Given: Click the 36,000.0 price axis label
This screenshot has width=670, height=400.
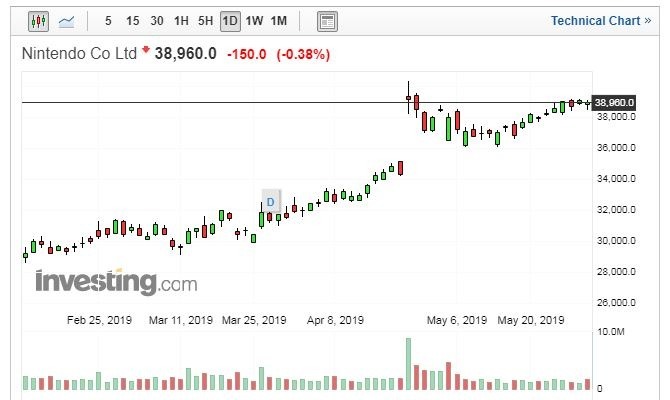Looking at the screenshot, I should [616, 148].
